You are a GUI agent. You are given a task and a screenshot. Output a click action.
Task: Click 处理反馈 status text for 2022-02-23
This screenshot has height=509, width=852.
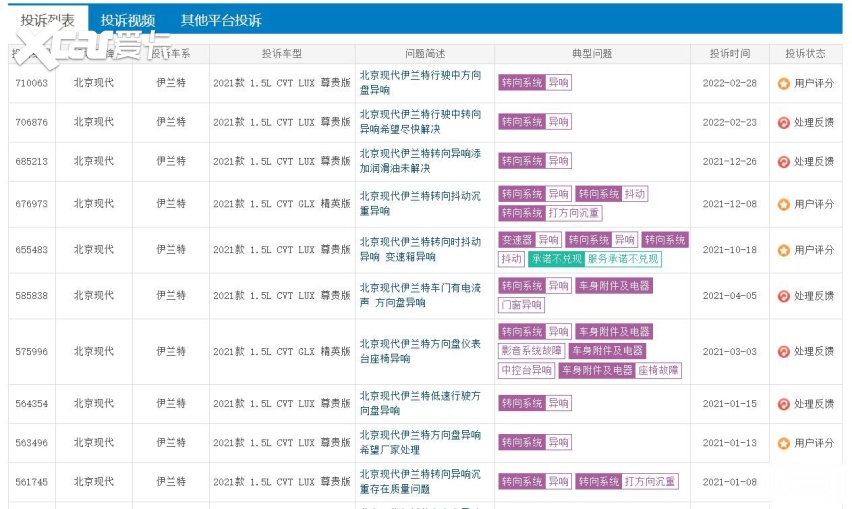click(x=813, y=123)
